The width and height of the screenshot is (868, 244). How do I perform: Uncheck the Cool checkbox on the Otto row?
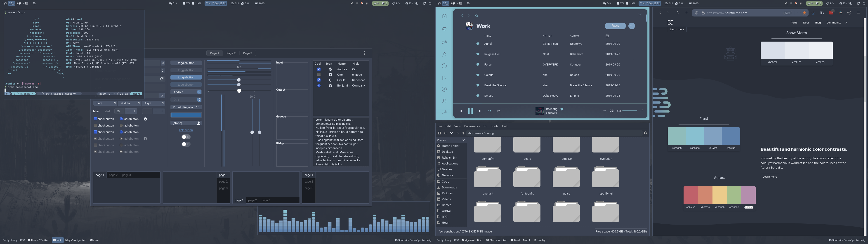pos(319,75)
